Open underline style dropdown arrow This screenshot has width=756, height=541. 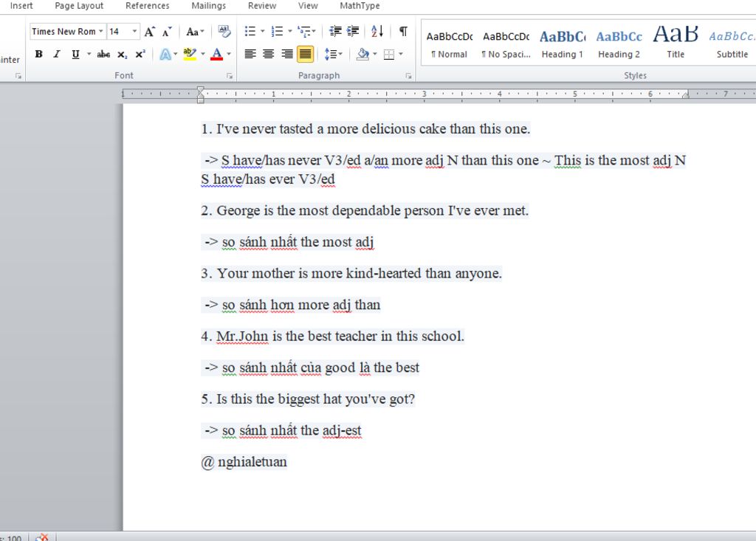click(89, 54)
